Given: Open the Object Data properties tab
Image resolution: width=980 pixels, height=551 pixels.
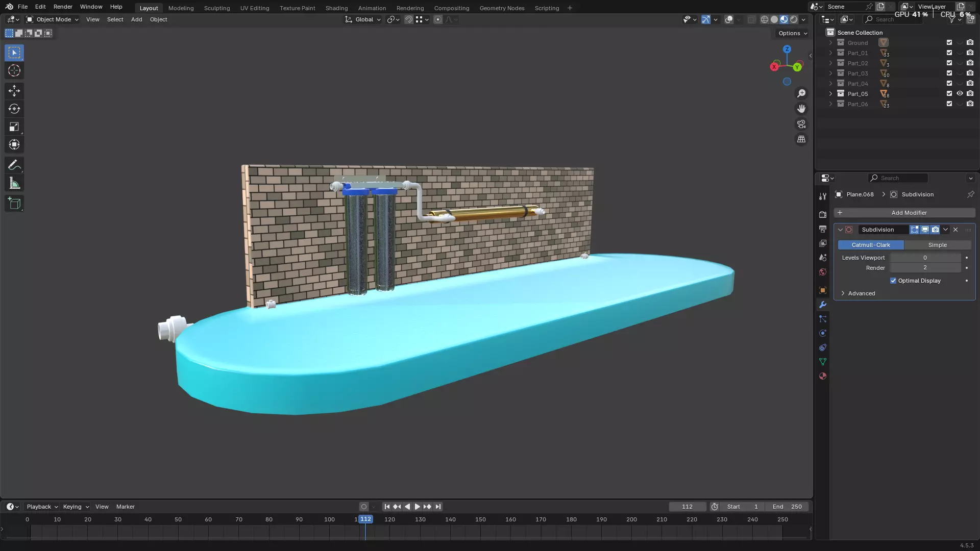Looking at the screenshot, I should pyautogui.click(x=822, y=362).
